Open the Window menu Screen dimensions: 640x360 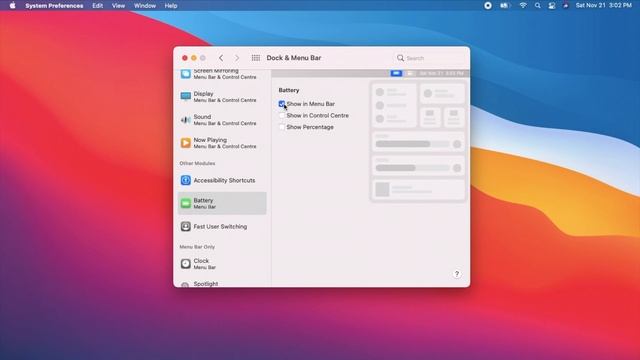coord(145,6)
